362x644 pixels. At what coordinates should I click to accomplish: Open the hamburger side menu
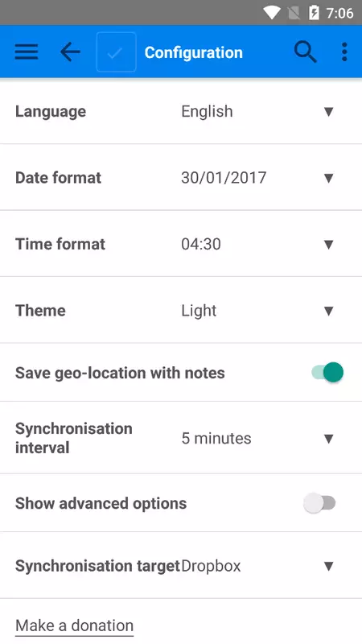tap(27, 52)
